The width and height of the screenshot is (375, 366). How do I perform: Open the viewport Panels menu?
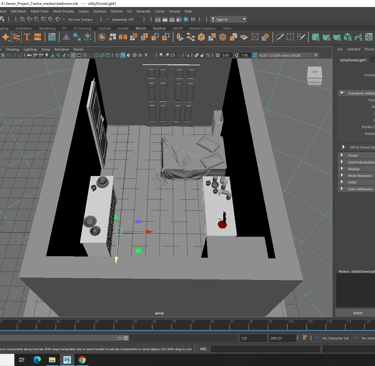pos(78,49)
